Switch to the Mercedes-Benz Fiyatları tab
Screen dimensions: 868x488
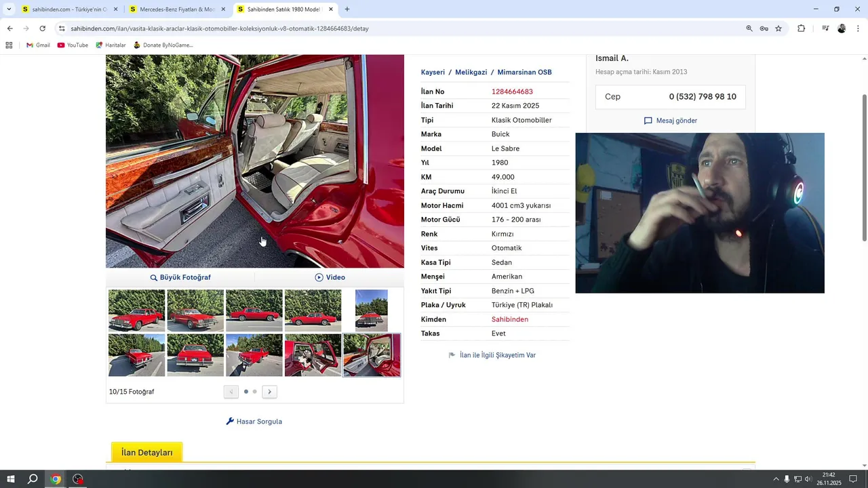tap(176, 9)
